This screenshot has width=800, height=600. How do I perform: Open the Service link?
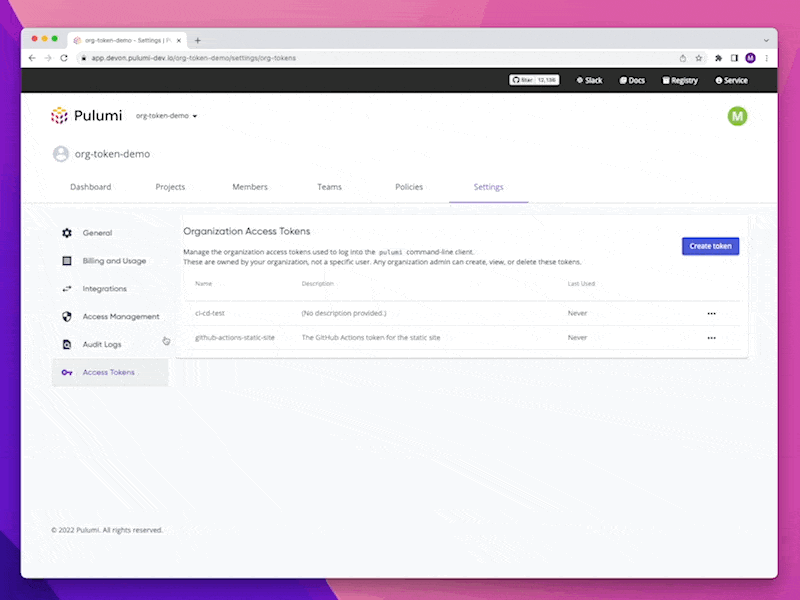pyautogui.click(x=731, y=81)
